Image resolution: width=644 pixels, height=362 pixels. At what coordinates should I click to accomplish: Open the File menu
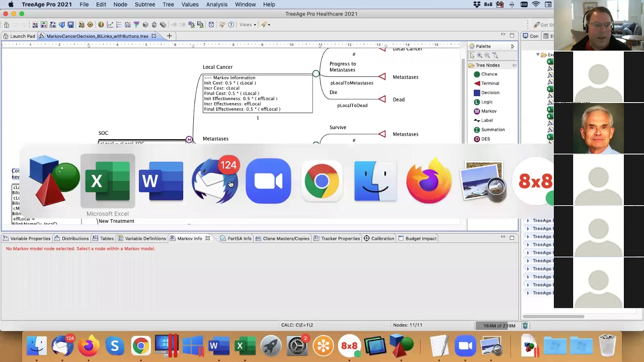coord(84,5)
